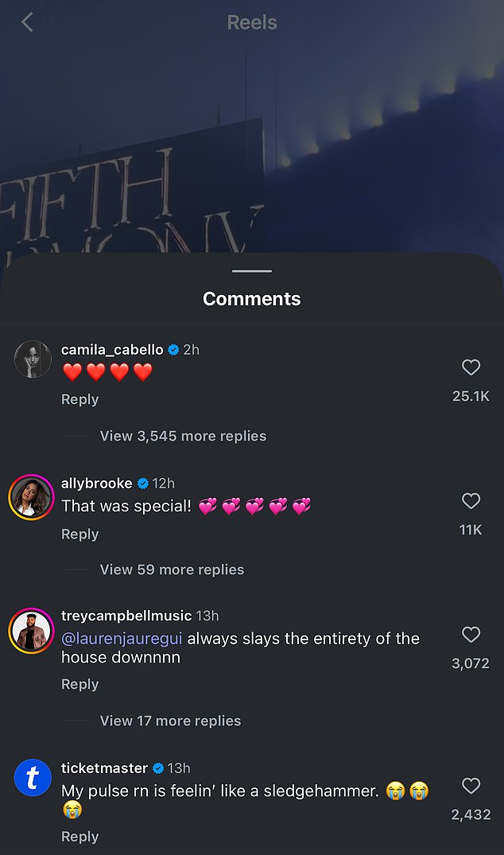Reply to camila_cabello's comment
This screenshot has width=504, height=855.
tap(80, 399)
